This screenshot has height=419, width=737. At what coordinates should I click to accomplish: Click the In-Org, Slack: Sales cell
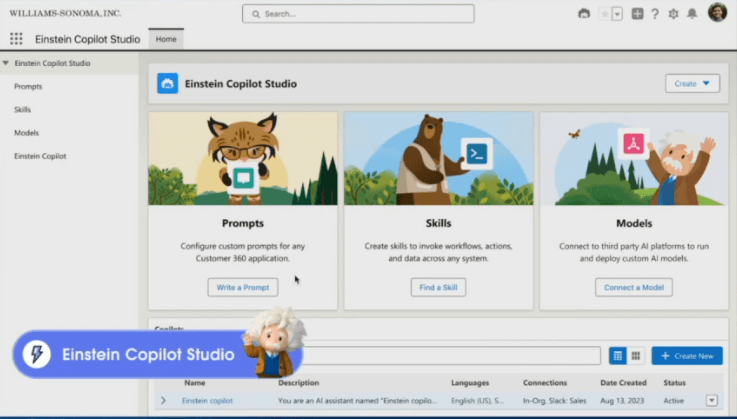[x=555, y=401]
